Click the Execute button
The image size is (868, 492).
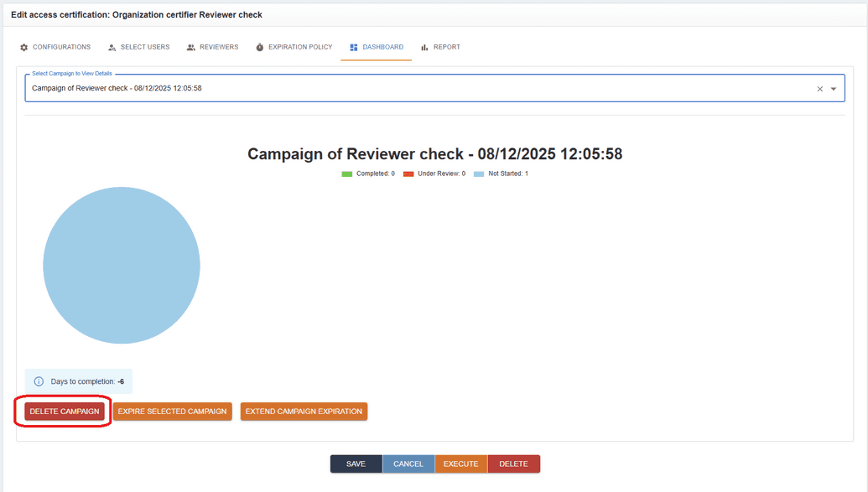460,463
